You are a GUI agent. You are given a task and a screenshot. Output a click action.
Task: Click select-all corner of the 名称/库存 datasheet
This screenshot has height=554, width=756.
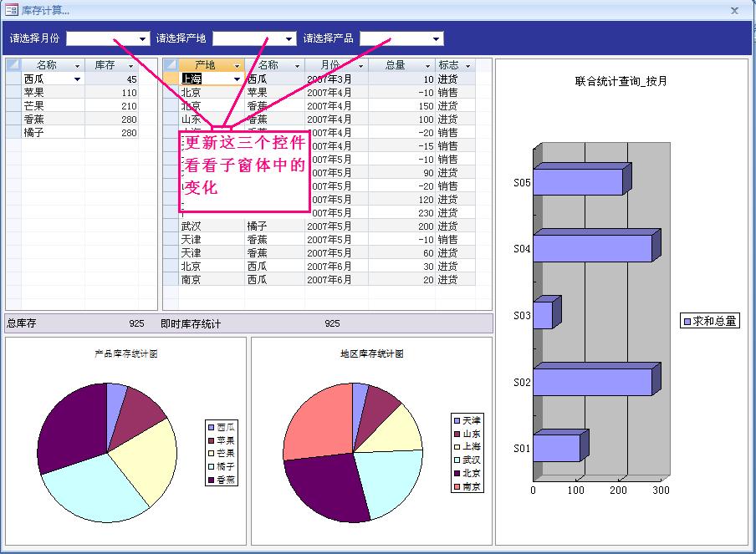point(13,65)
